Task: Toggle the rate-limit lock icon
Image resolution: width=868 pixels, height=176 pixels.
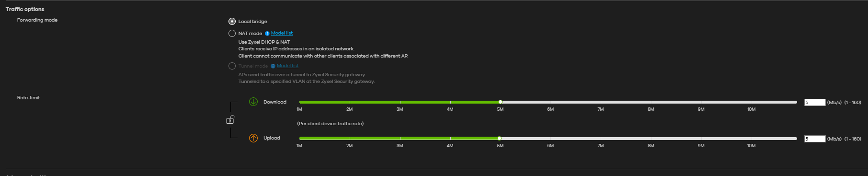Action: [230, 119]
